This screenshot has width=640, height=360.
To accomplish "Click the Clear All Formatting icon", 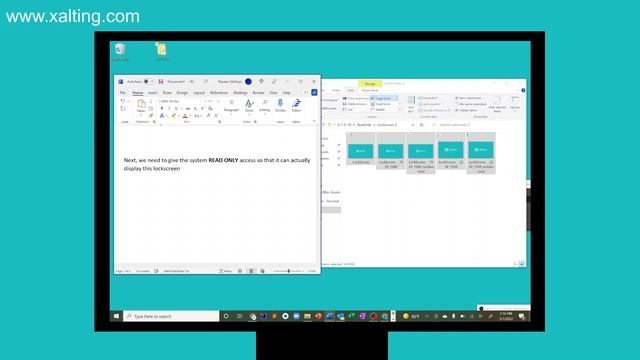I will (x=210, y=109).
